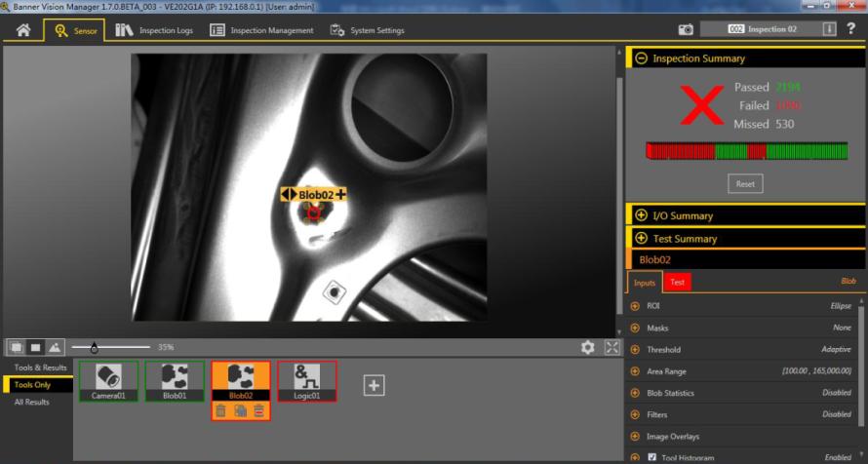Select All Results view
The height and width of the screenshot is (464, 868).
click(x=31, y=402)
